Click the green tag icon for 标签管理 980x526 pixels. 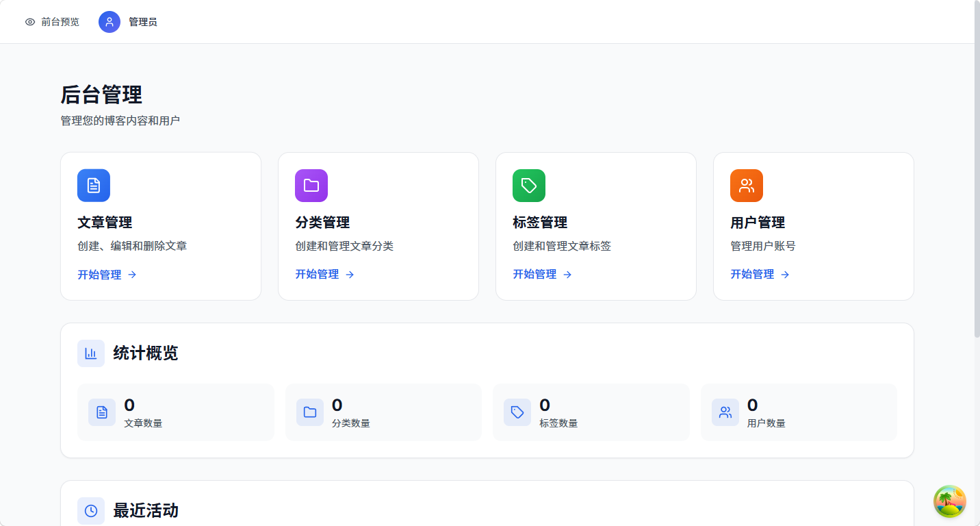point(529,186)
